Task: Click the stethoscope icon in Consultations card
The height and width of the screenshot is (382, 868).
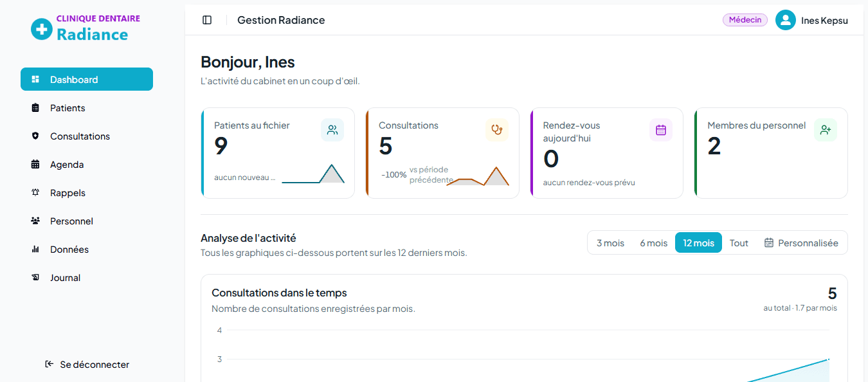Action: point(497,130)
